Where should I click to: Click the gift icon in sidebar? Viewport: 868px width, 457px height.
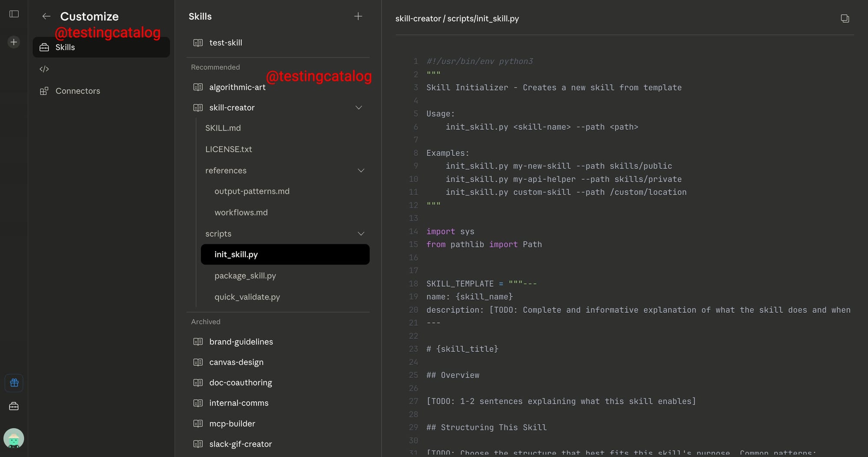coord(14,383)
